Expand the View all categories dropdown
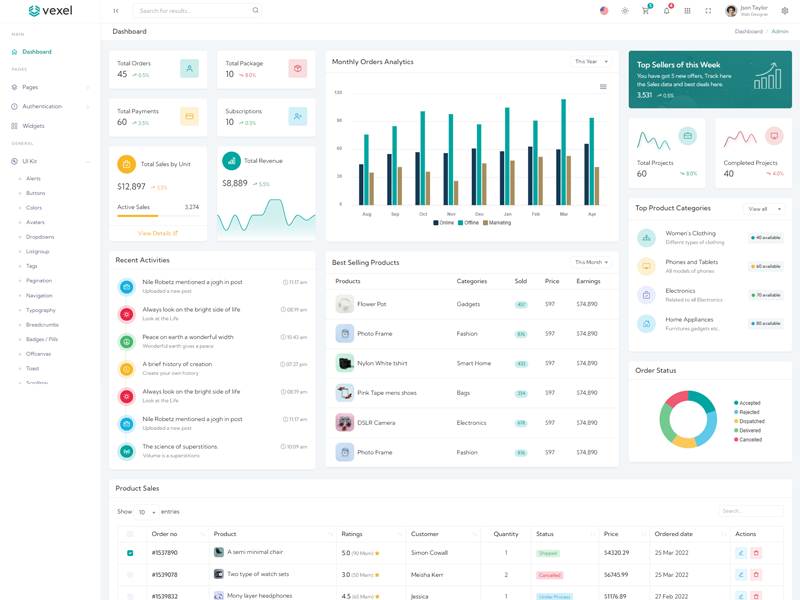 point(764,209)
